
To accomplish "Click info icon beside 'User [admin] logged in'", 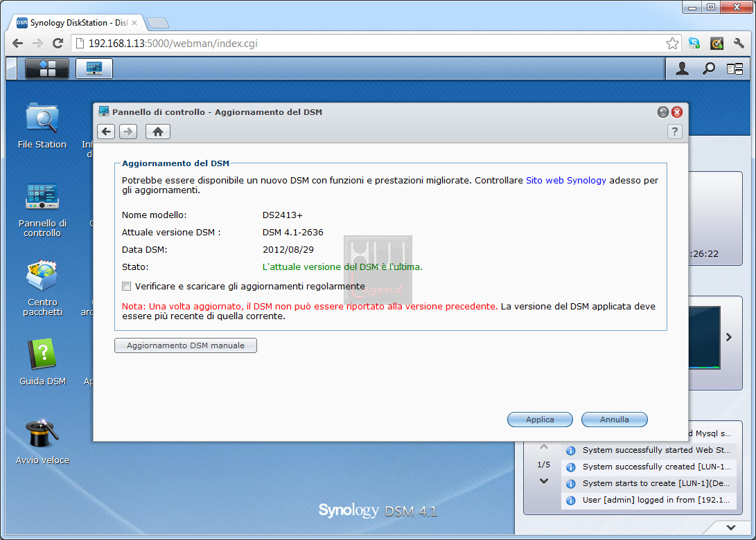I will click(x=571, y=501).
